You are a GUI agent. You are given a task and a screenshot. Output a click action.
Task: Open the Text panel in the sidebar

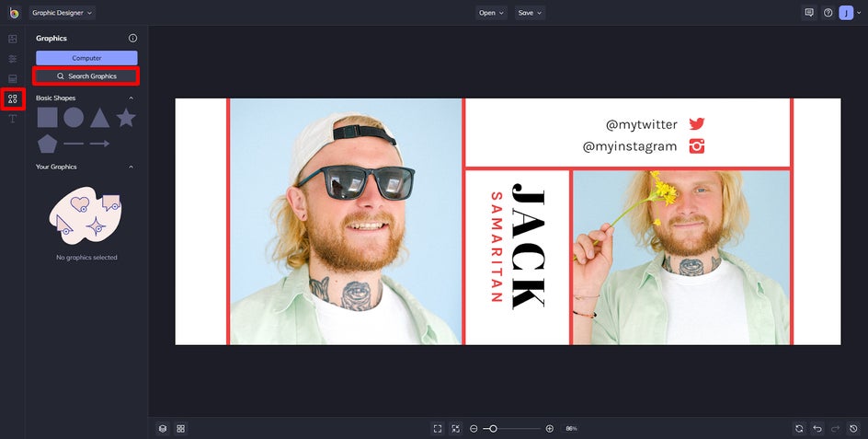click(x=13, y=119)
